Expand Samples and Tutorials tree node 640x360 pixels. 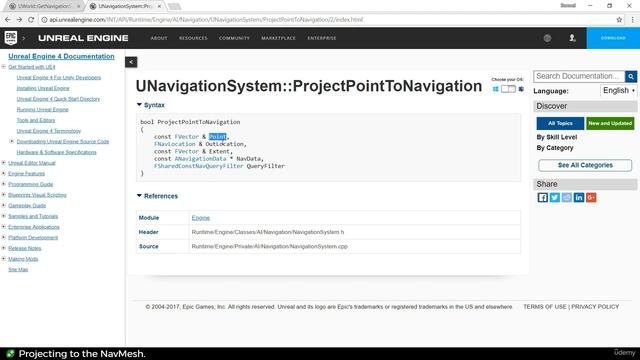tap(4, 216)
